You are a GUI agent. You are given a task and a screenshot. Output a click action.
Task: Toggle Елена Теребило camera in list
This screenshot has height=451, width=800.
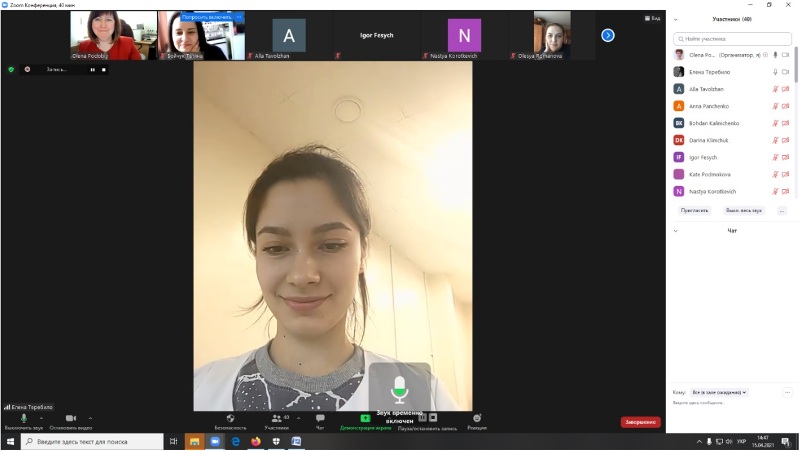785,72
